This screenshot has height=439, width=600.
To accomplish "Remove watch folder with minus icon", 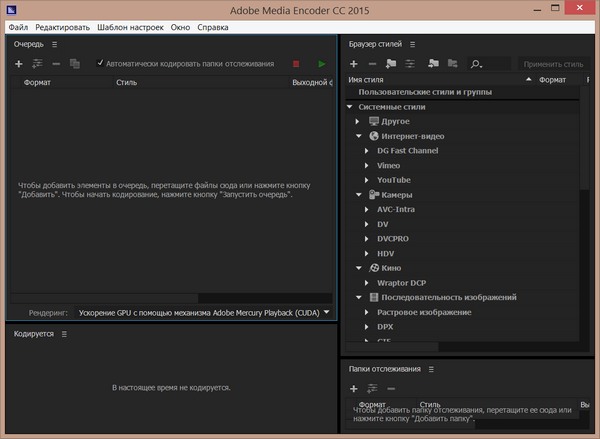I will [391, 389].
